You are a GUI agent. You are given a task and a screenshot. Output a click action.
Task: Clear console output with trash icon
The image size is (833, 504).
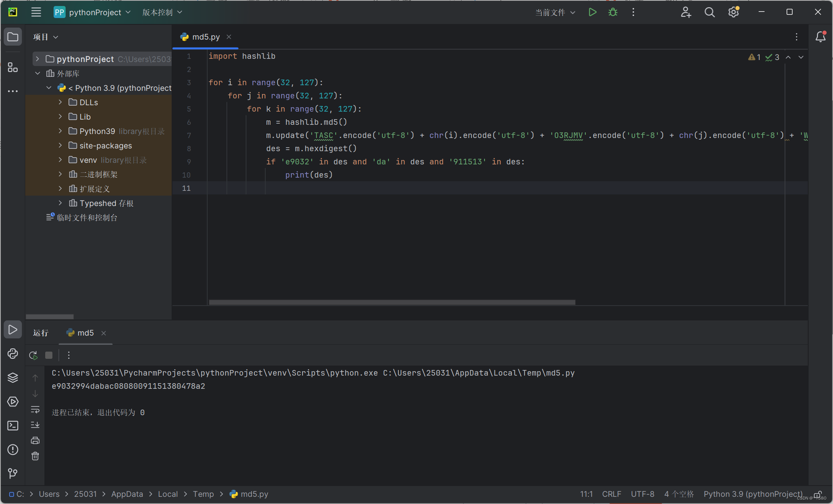(35, 456)
